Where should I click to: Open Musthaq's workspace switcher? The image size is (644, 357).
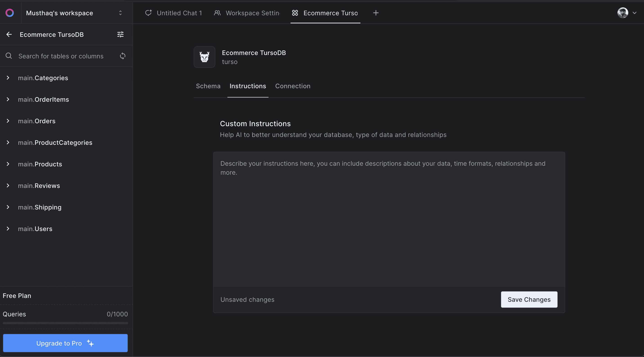pyautogui.click(x=75, y=13)
